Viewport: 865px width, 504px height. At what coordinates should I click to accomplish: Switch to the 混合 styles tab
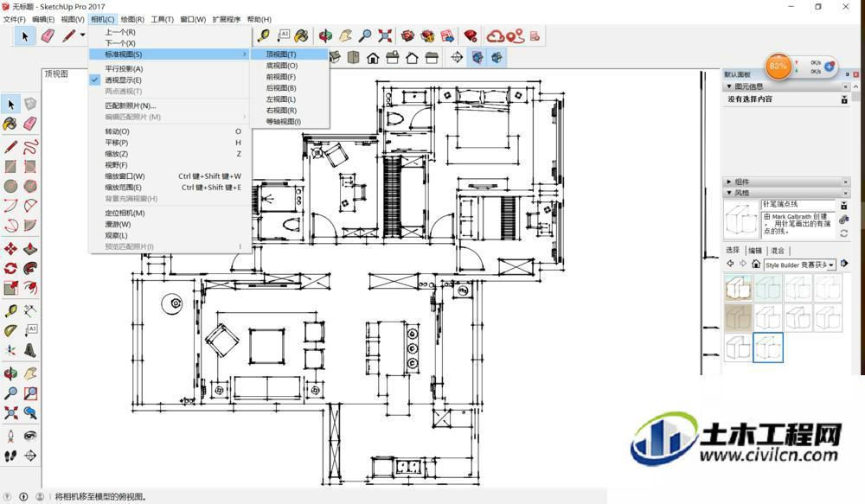coord(778,251)
